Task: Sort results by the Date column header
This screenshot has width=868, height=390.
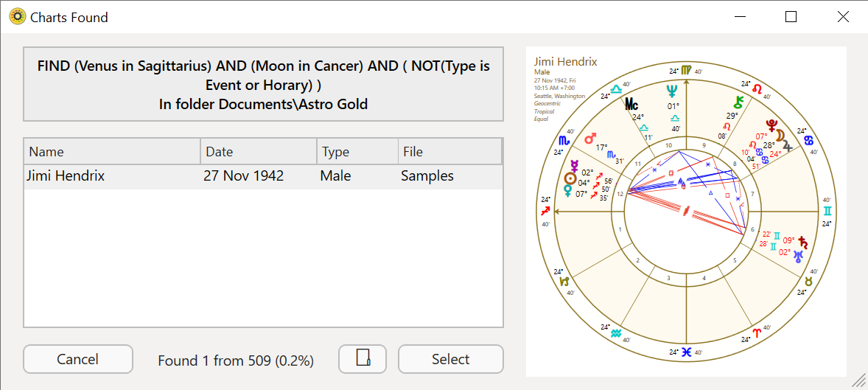Action: pos(259,151)
